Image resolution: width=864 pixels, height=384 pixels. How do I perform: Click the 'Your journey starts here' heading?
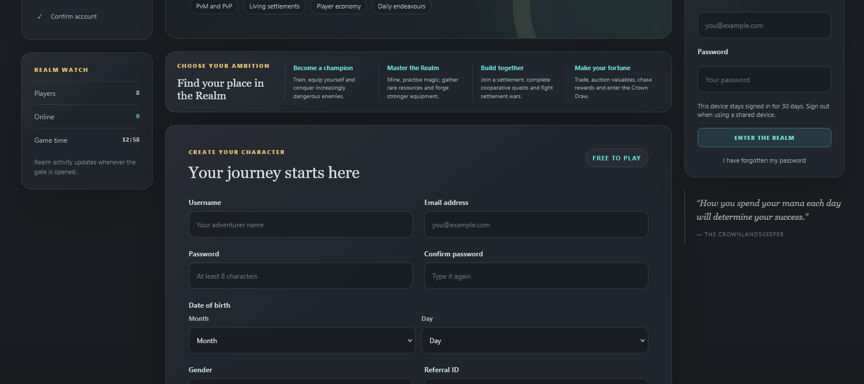click(x=274, y=173)
